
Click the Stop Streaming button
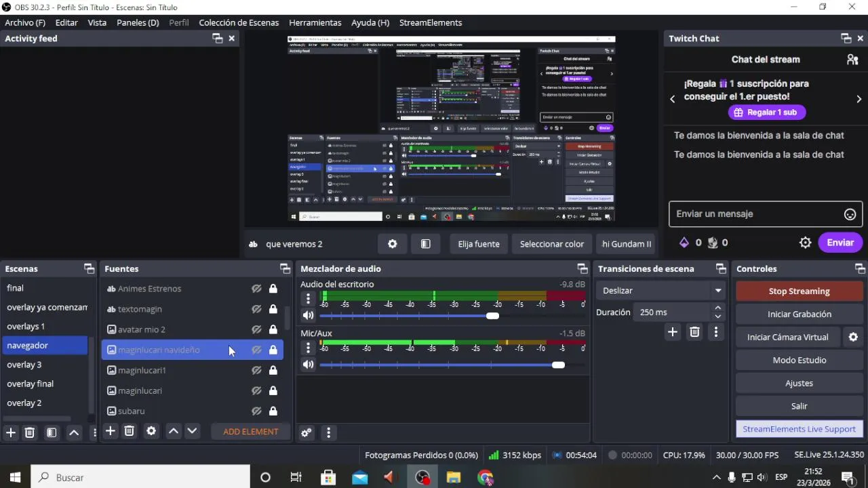pos(799,291)
